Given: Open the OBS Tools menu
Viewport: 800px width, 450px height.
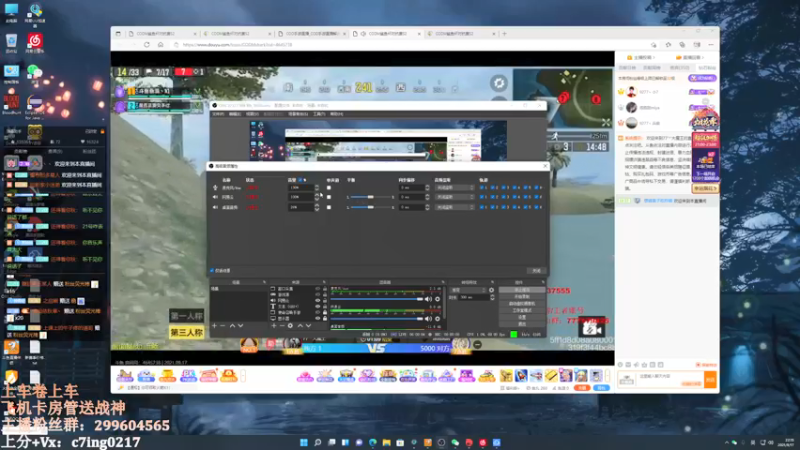Looking at the screenshot, I should 319,114.
